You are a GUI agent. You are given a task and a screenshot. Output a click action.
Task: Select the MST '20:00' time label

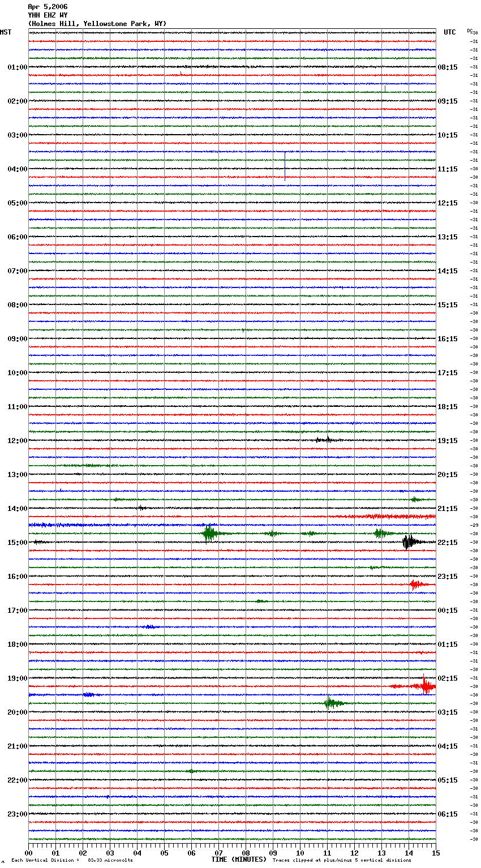tap(18, 712)
